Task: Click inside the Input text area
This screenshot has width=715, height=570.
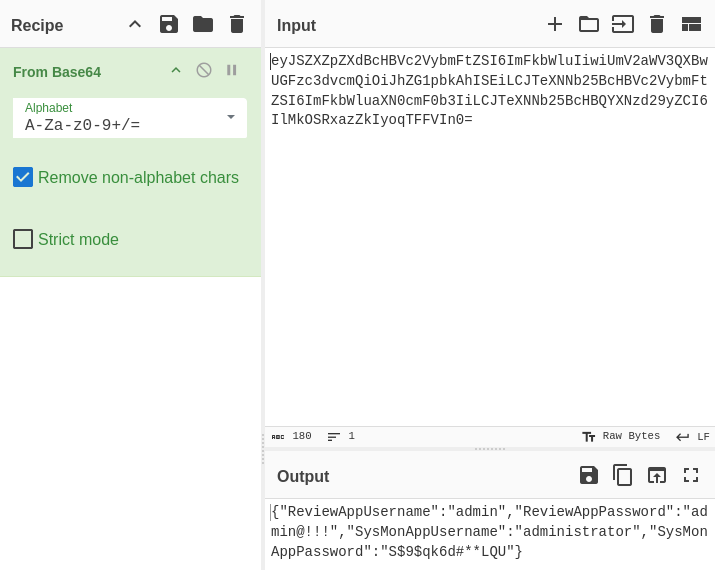Action: point(490,237)
